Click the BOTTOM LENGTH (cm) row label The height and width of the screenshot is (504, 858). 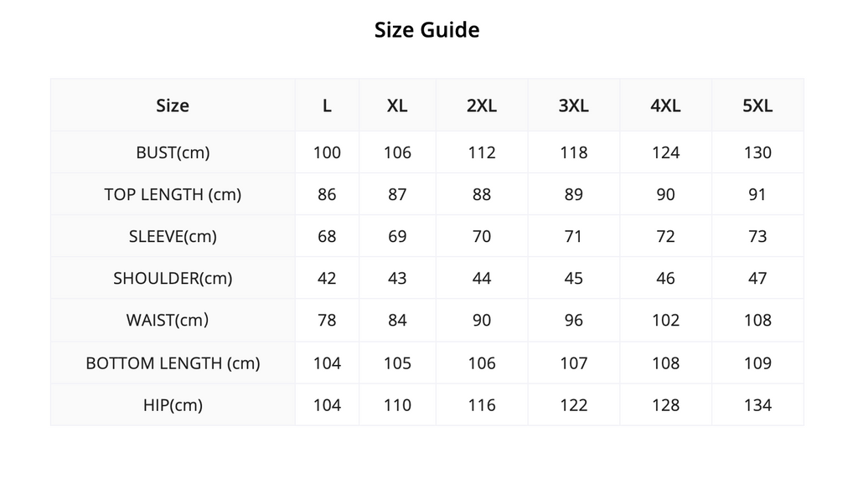(173, 363)
